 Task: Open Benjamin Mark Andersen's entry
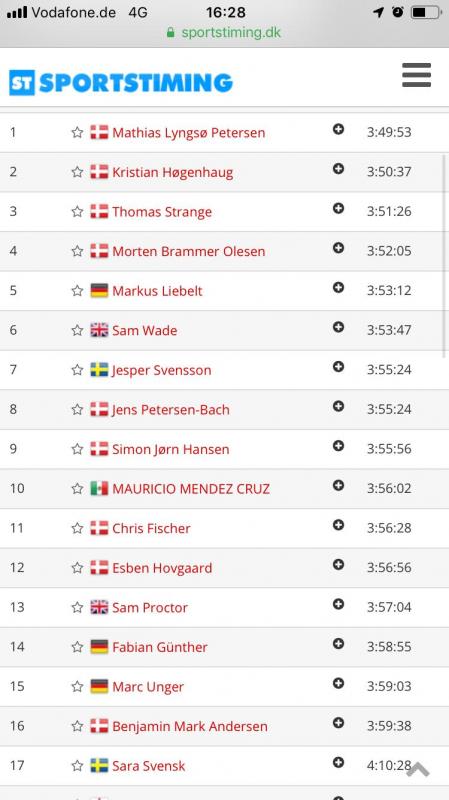click(190, 726)
